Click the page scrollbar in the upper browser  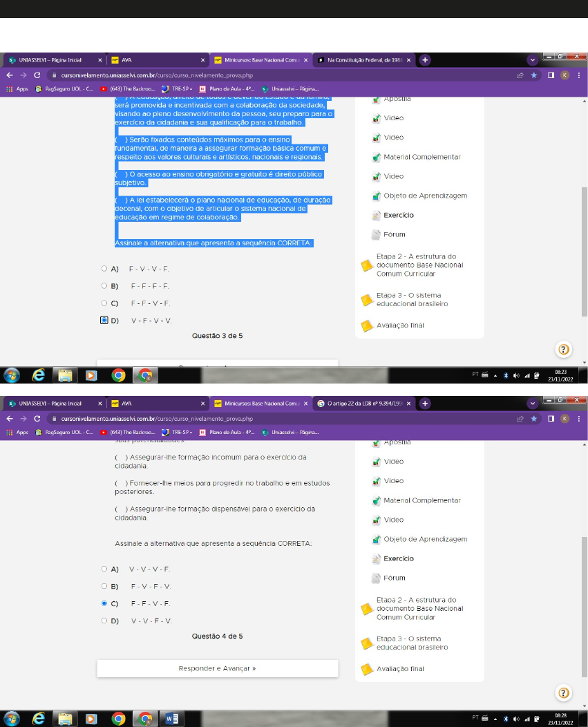pos(584,250)
